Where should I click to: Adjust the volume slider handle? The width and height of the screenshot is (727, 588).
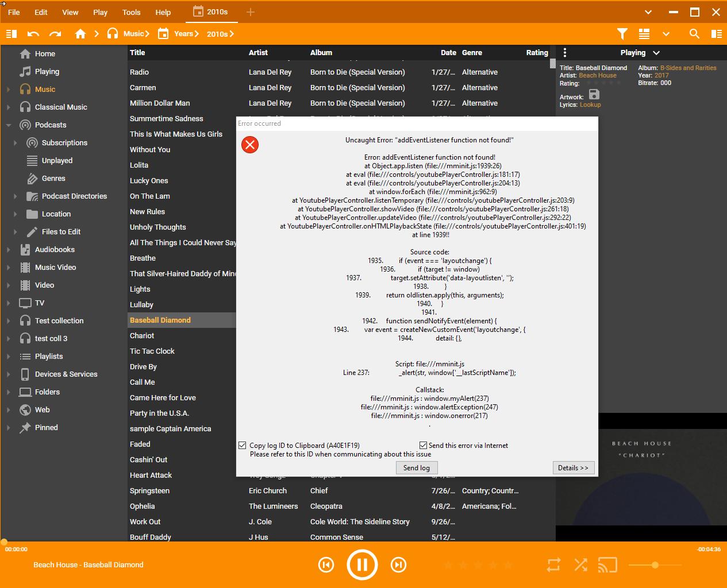point(655,565)
